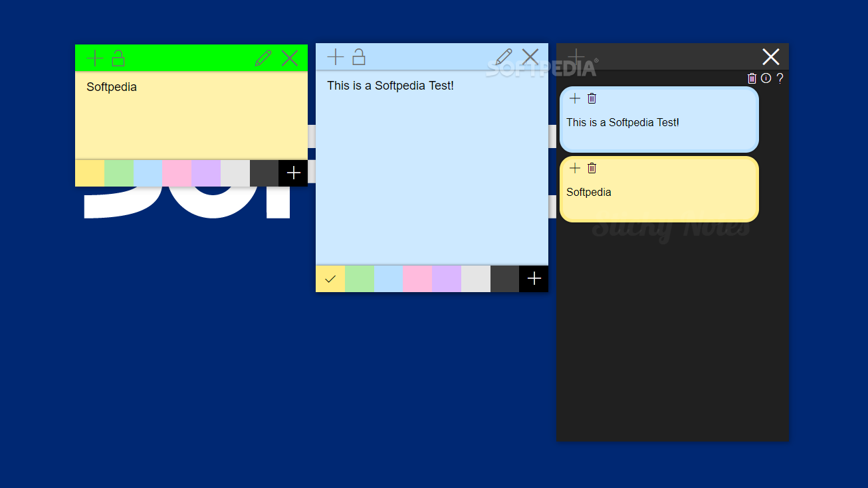Click the pencil icon in the blue note header
Viewport: 868px width, 488px height.
pos(504,57)
